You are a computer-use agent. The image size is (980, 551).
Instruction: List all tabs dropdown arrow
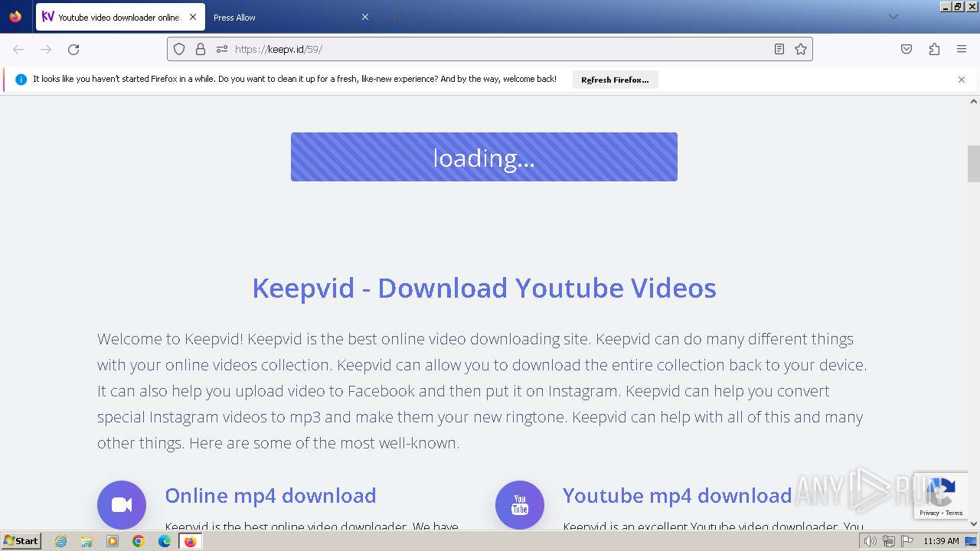[893, 17]
